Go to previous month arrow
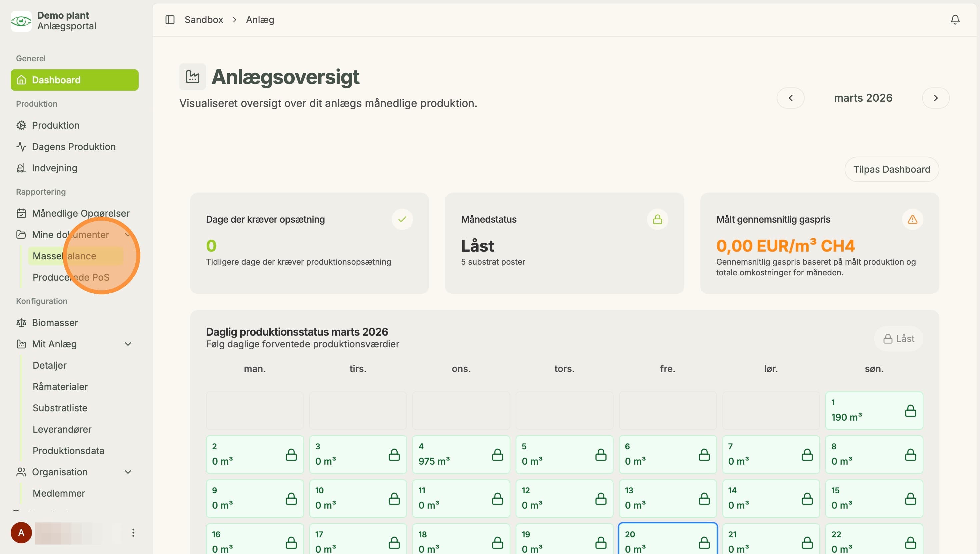The image size is (980, 554). [x=790, y=98]
